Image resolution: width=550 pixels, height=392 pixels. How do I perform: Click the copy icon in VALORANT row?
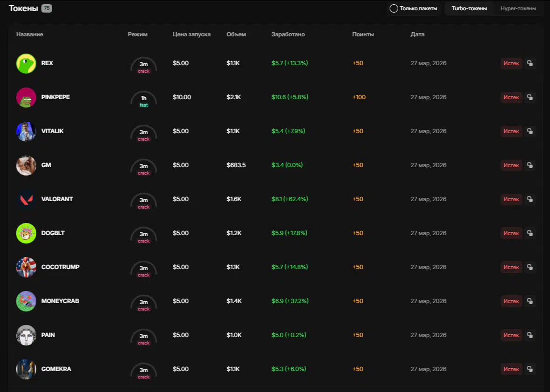click(530, 199)
